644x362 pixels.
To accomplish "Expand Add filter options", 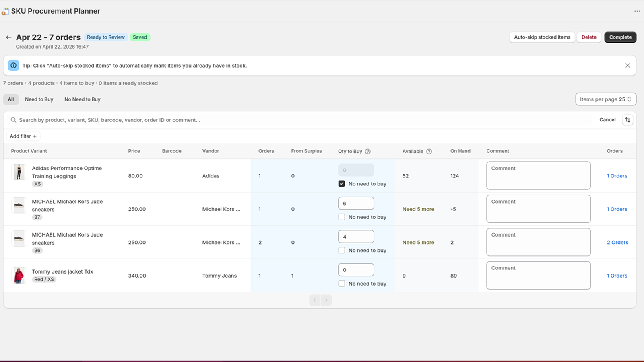I will click(x=23, y=136).
